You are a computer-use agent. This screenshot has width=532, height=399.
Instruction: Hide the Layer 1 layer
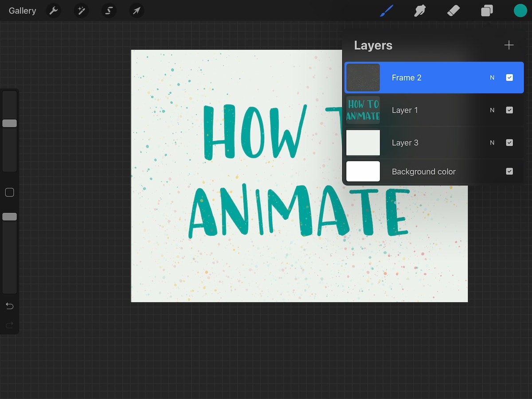click(509, 110)
